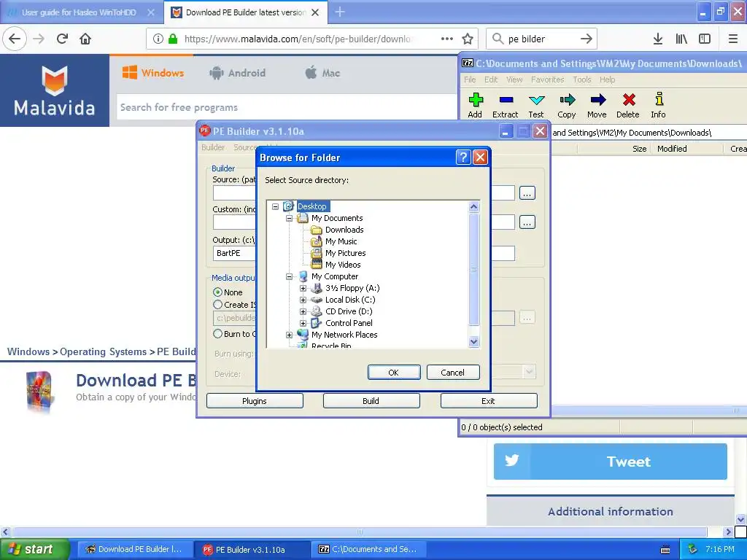Expand the Control Panel node
Image resolution: width=747 pixels, height=560 pixels.
click(303, 323)
